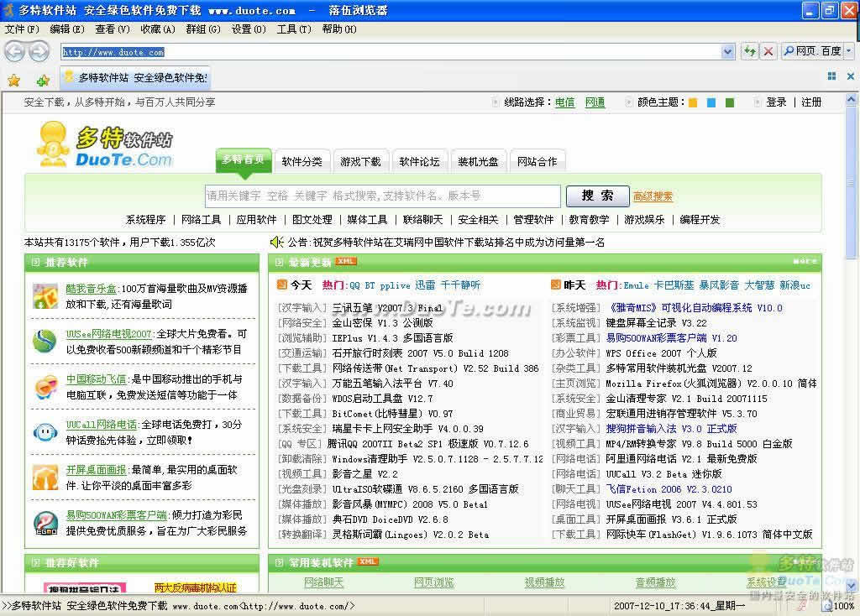Click the speaker icon next to 公告

tap(275, 242)
